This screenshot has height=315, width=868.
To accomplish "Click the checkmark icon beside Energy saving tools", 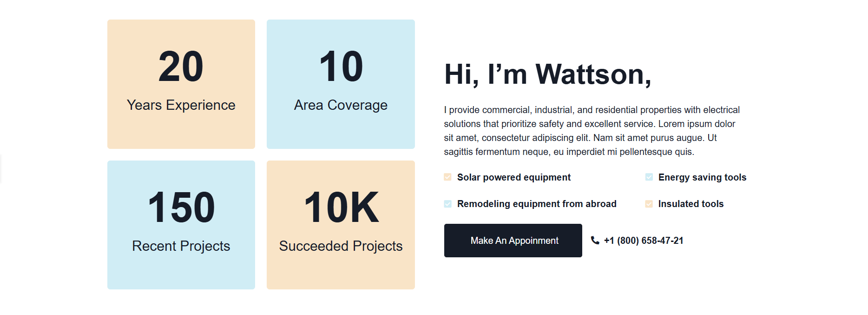I will click(x=649, y=177).
